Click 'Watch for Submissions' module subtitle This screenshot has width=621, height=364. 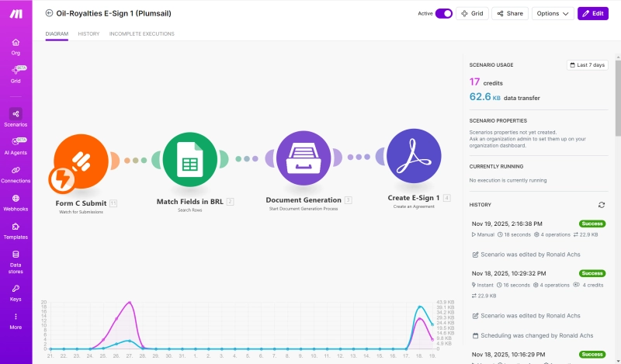coord(81,212)
